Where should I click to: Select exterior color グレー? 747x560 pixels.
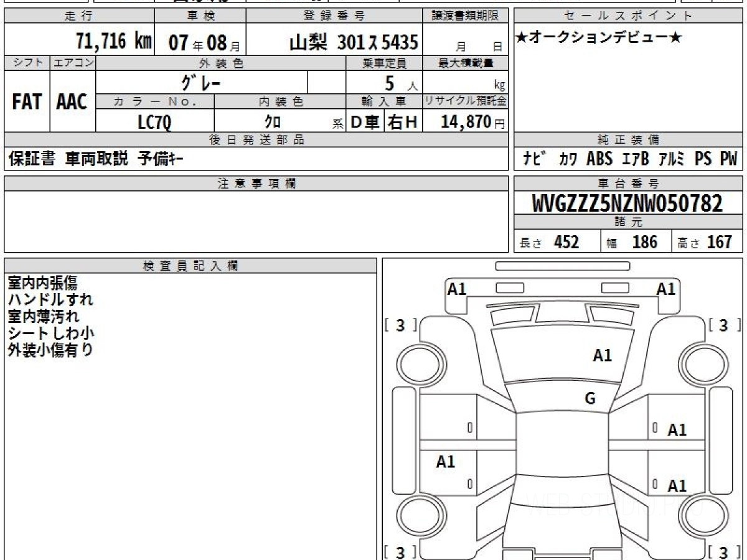(x=200, y=82)
